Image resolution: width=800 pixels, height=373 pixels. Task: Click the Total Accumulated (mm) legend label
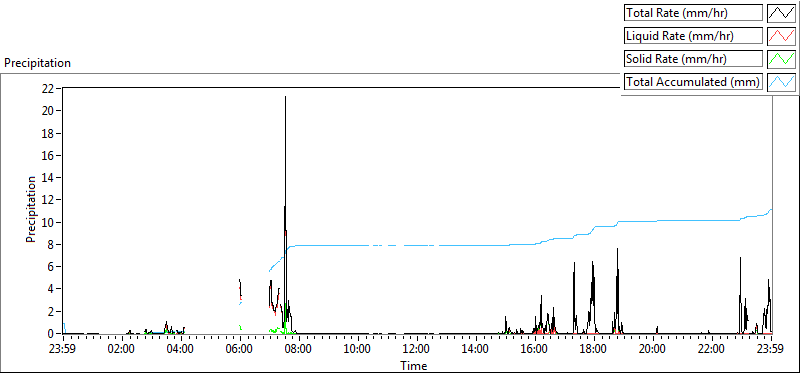tap(694, 82)
